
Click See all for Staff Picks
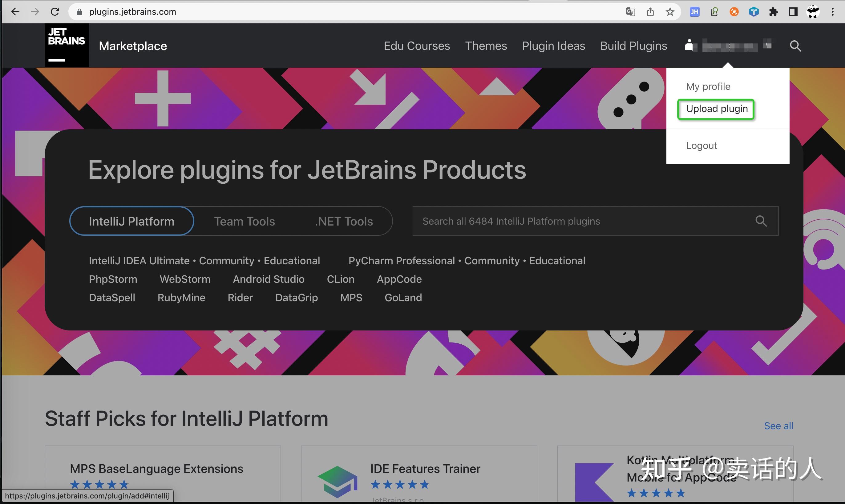(778, 426)
